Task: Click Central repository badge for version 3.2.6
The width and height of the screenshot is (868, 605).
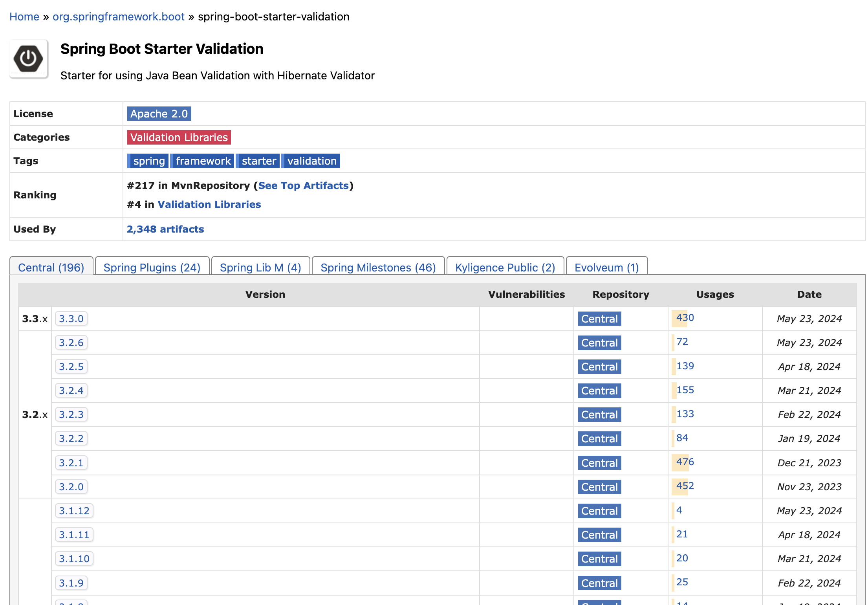Action: coord(599,343)
